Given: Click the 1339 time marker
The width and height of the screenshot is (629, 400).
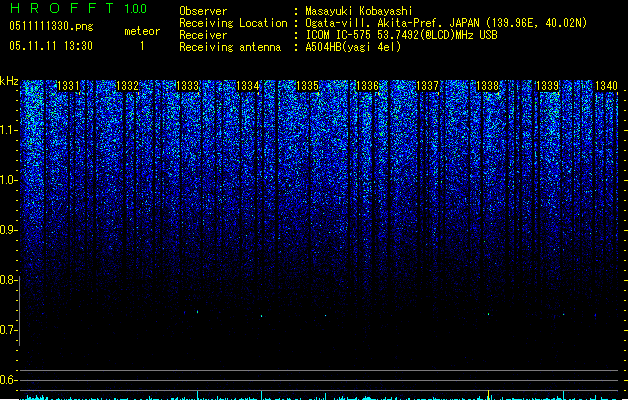Looking at the screenshot, I should tap(548, 86).
